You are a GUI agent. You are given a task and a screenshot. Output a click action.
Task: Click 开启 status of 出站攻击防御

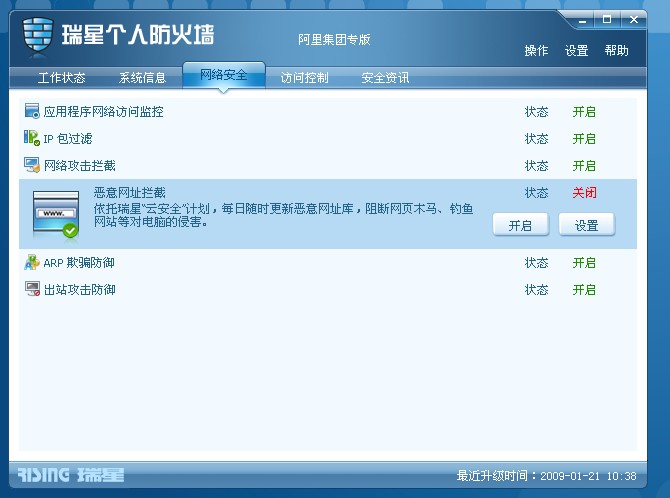(x=584, y=289)
